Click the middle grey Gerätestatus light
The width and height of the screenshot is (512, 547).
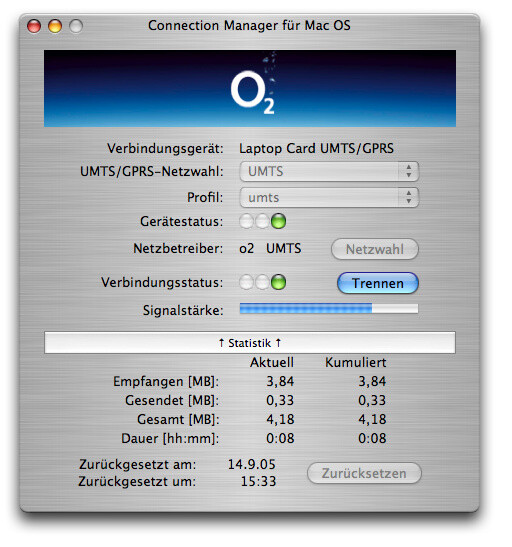click(x=262, y=221)
